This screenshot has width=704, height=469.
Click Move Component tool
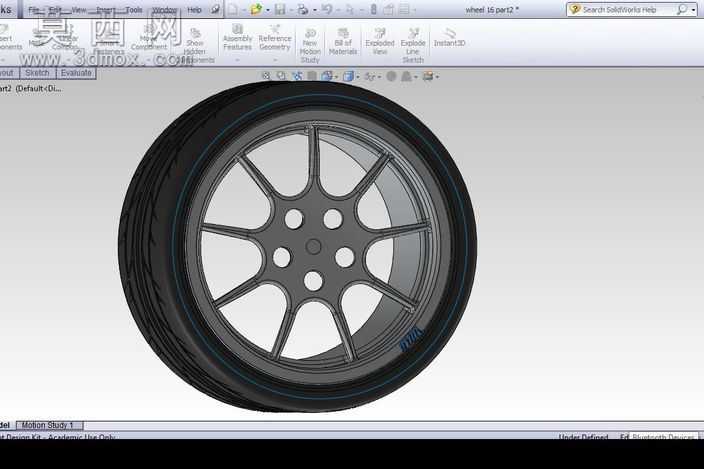point(149,38)
